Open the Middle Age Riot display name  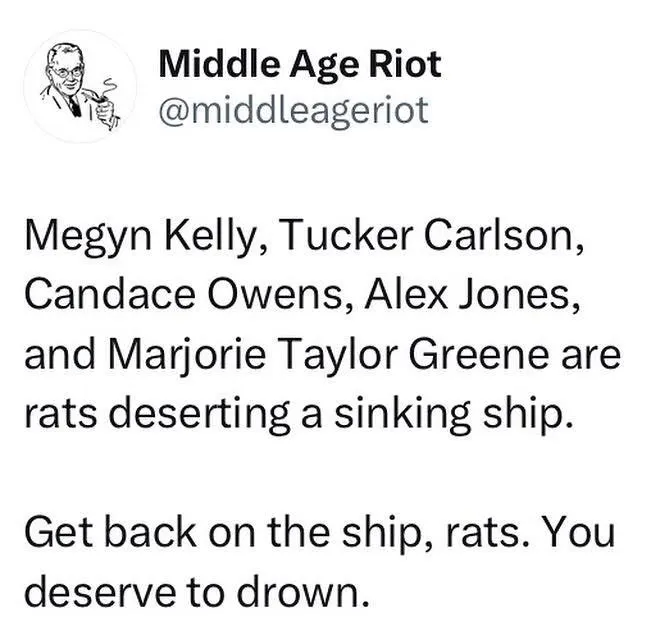click(299, 66)
